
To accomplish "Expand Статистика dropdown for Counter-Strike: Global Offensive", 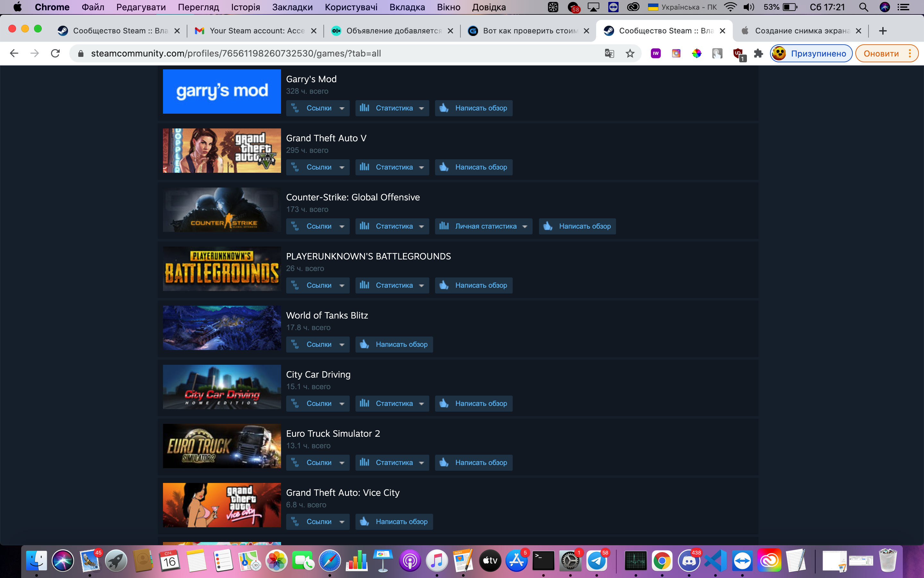I will [392, 226].
